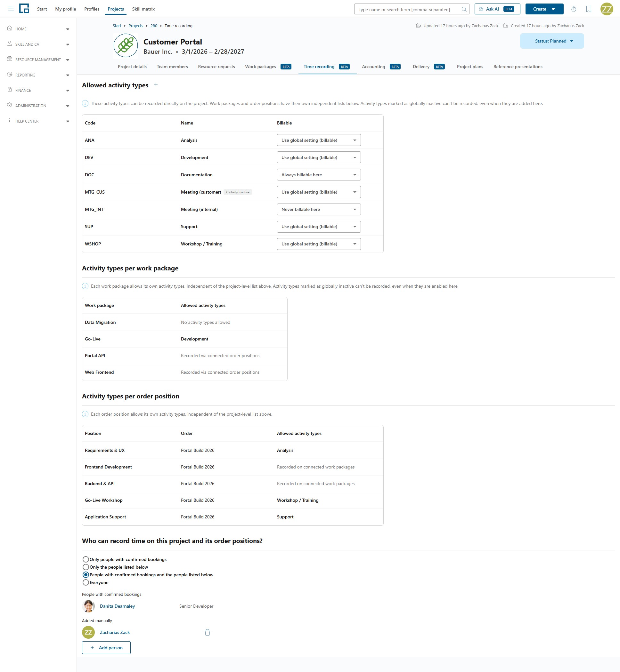The height and width of the screenshot is (672, 620).
Task: Click the Administration gear icon
Action: click(10, 105)
